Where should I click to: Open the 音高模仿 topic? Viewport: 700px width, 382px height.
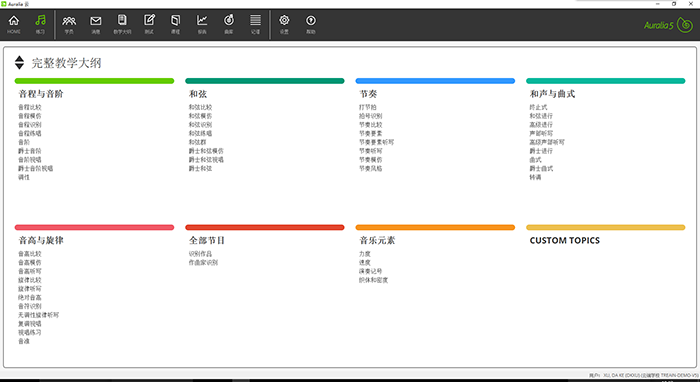(x=29, y=262)
